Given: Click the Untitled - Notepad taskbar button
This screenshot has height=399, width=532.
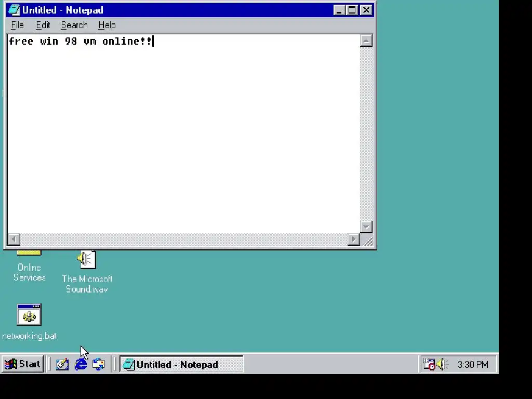Looking at the screenshot, I should tap(181, 364).
